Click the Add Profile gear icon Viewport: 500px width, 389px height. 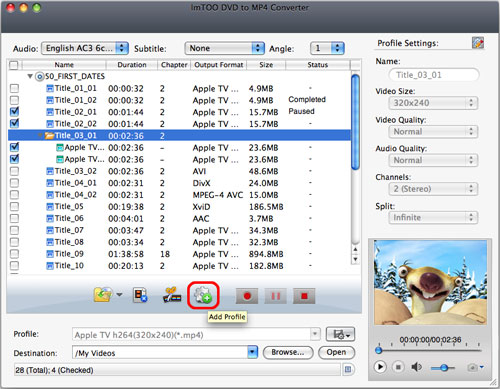point(203,295)
